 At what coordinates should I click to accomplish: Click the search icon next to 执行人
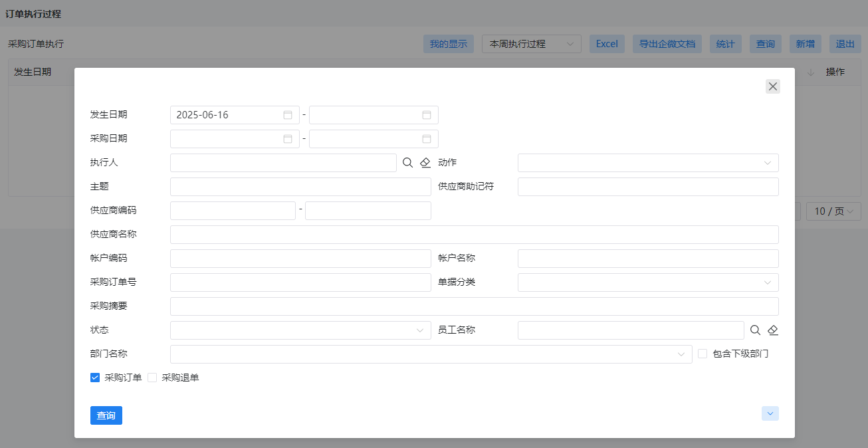pos(408,163)
